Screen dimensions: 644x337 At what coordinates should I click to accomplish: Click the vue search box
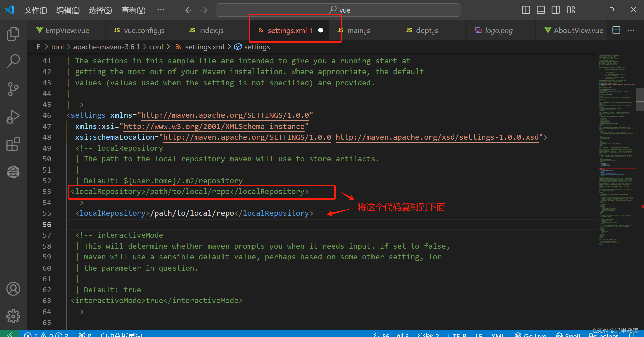[339, 10]
